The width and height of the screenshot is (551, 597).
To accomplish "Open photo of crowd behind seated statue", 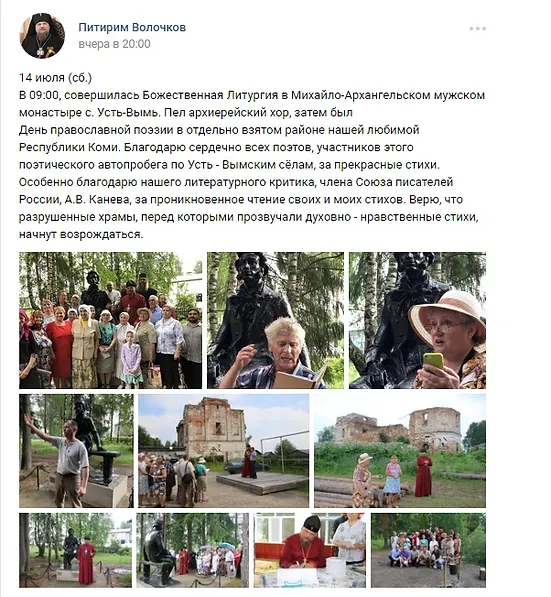I will point(193,550).
